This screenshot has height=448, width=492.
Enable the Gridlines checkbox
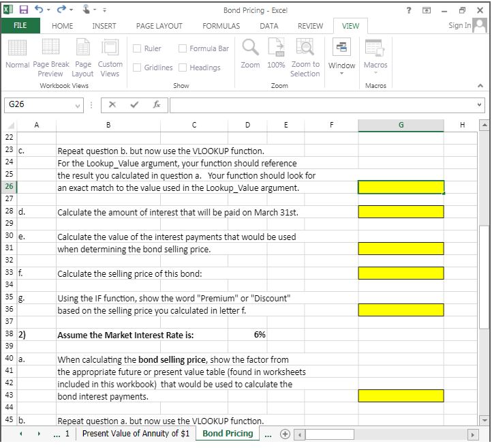coord(137,68)
